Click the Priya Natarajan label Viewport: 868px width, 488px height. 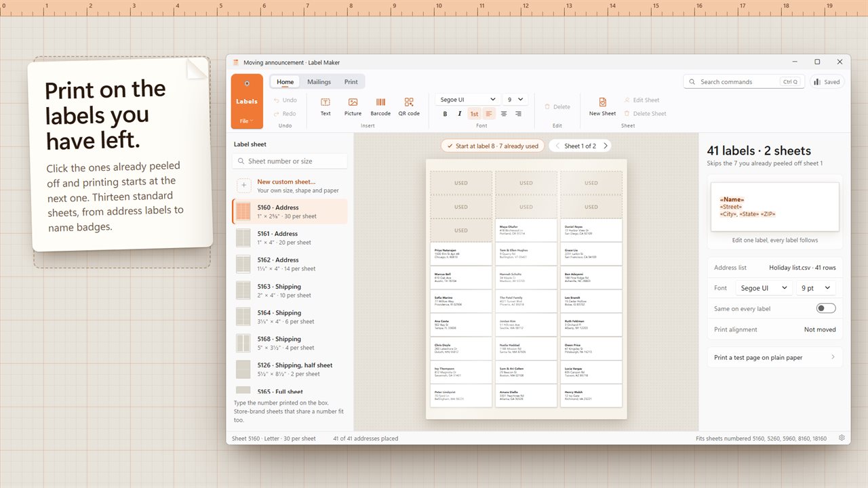(x=461, y=254)
